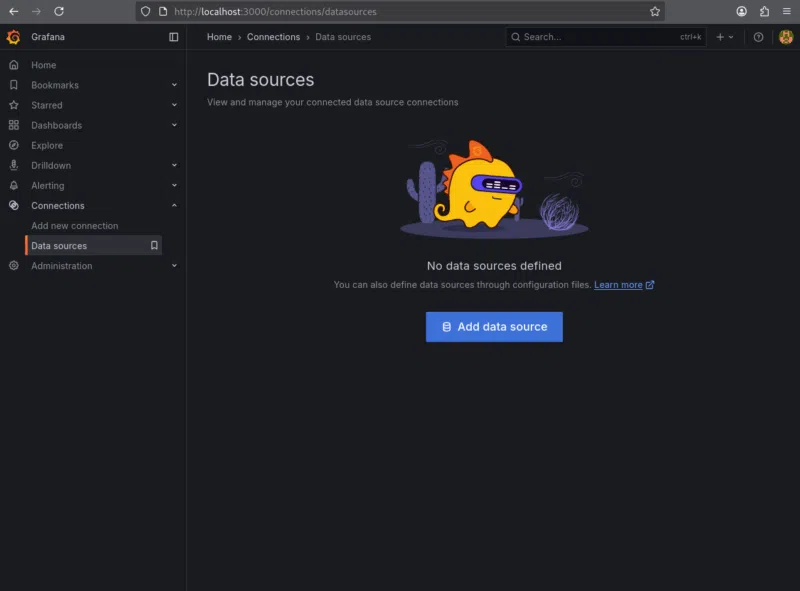Screen dimensions: 800x591
Task: Click the Home house icon in sidebar
Action: pyautogui.click(x=14, y=65)
